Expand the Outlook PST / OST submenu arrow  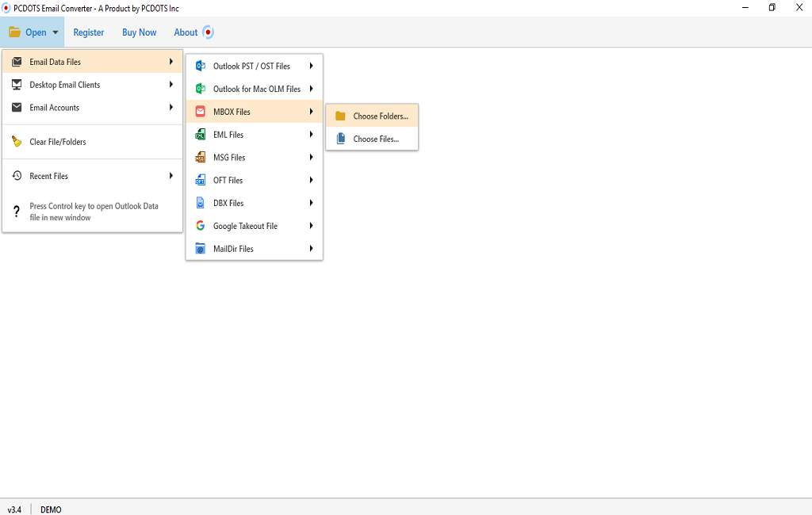point(311,66)
